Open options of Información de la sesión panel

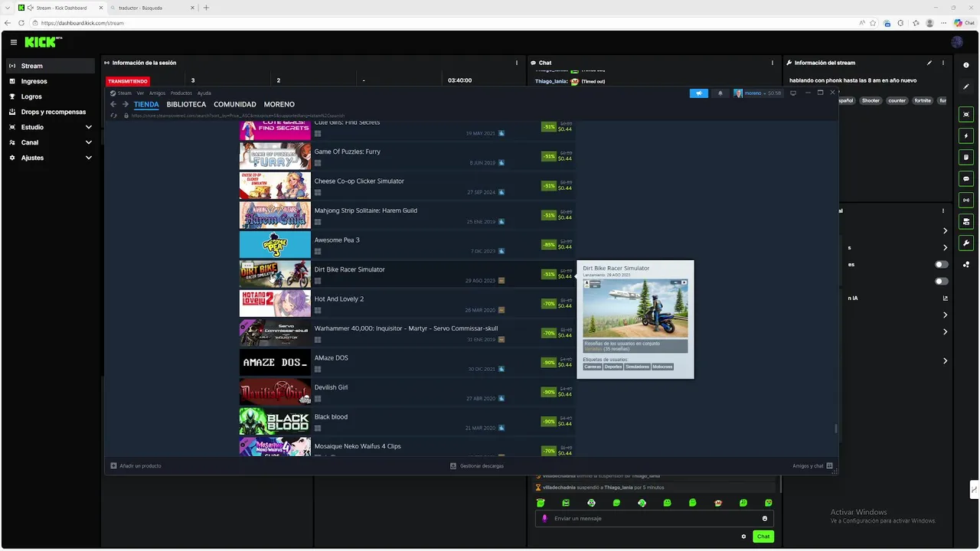coord(518,63)
